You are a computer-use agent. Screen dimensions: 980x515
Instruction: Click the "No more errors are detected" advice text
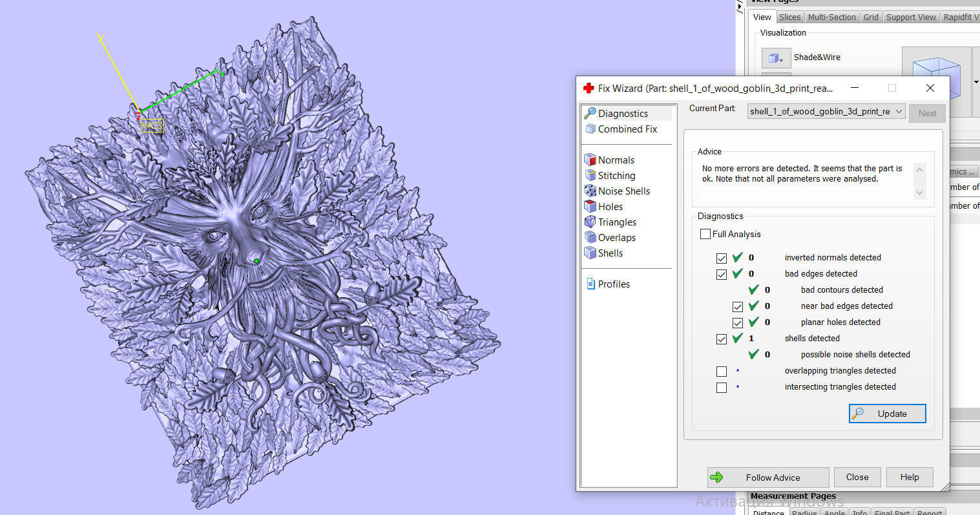(802, 173)
